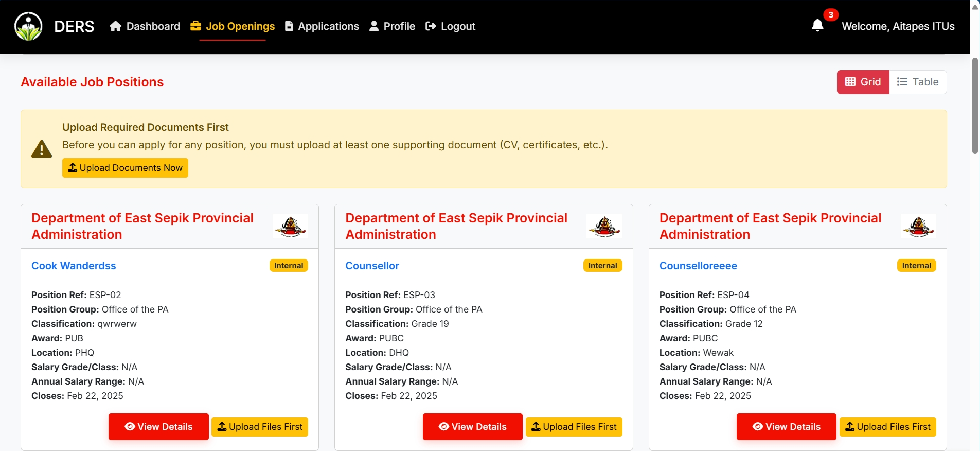The image size is (980, 451).
Task: Click the red notification count badge
Action: [x=831, y=14]
